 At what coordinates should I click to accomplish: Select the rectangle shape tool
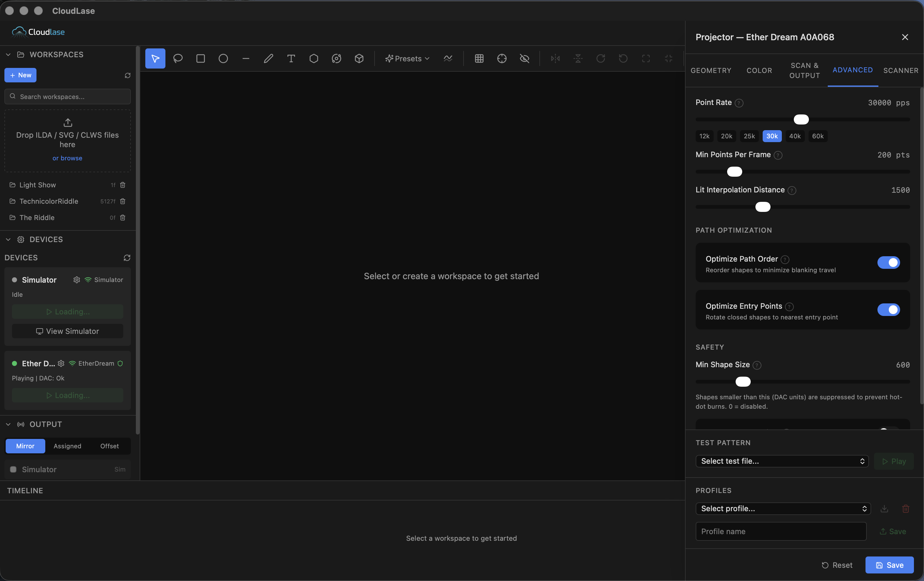tap(200, 58)
